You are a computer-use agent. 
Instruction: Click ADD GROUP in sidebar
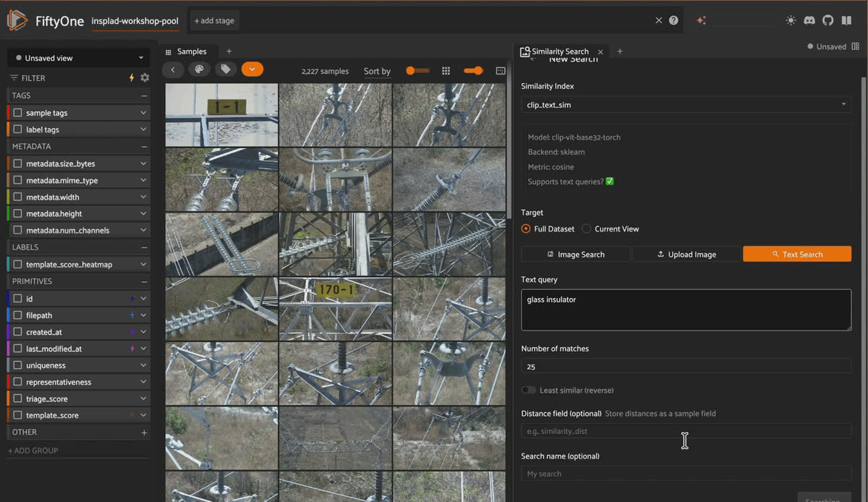[33, 450]
